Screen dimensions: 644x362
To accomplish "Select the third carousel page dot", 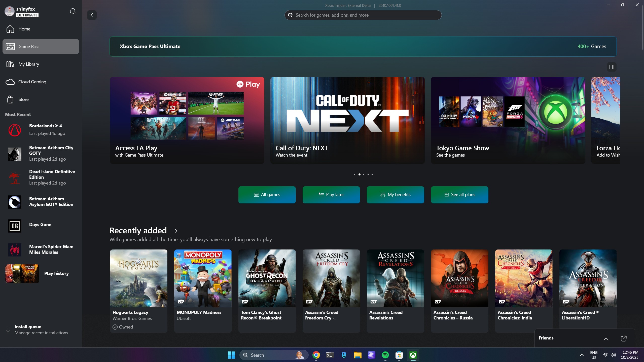I will pyautogui.click(x=364, y=174).
